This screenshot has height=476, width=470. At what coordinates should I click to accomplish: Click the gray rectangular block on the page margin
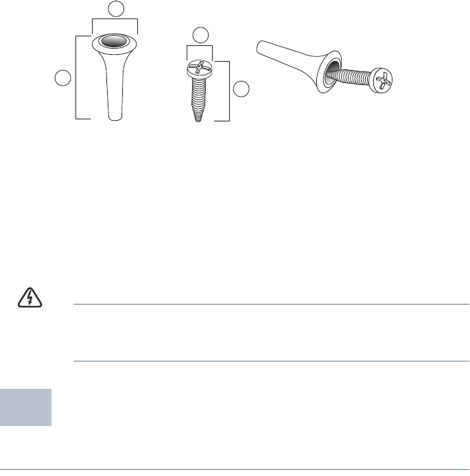pos(25,407)
